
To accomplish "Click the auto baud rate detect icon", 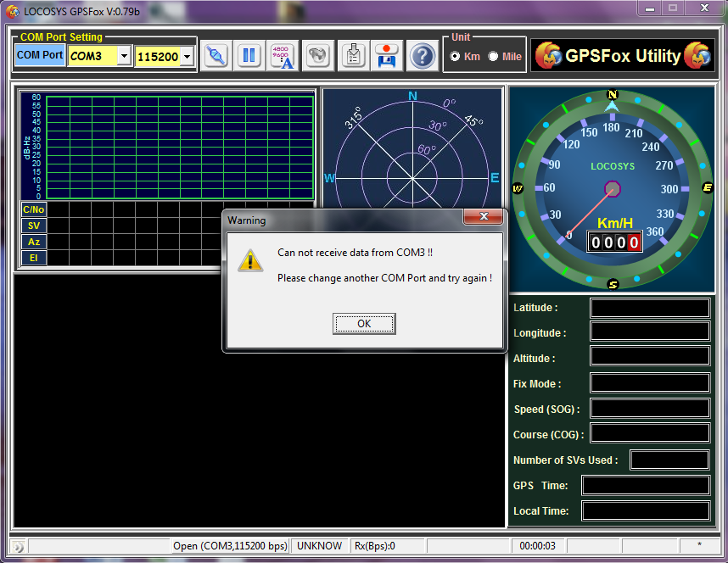I will pyautogui.click(x=283, y=56).
